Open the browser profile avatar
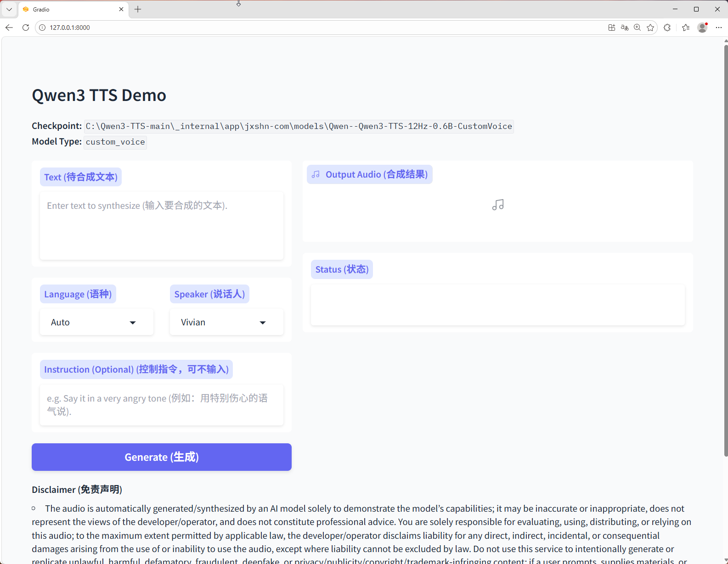The image size is (728, 564). [x=702, y=28]
